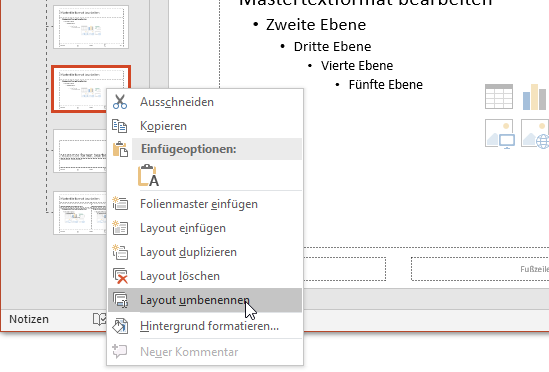Screen dimensions: 549x372
Task: Select the layout thumbnail directly below the highlighted one
Action: click(x=80, y=151)
